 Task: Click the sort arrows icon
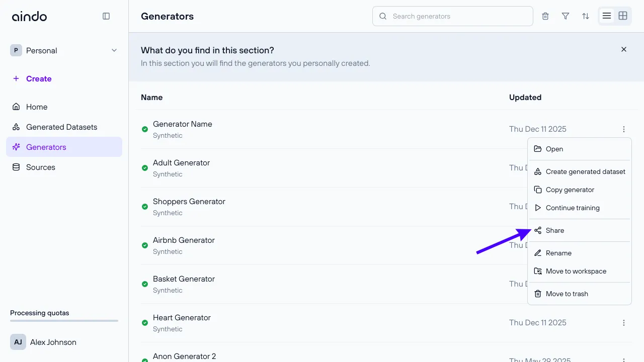click(x=585, y=16)
